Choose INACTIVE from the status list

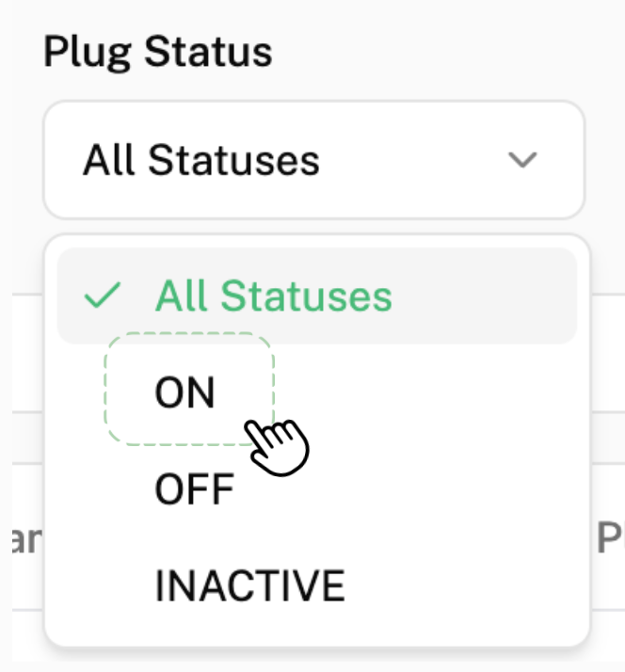click(x=249, y=585)
